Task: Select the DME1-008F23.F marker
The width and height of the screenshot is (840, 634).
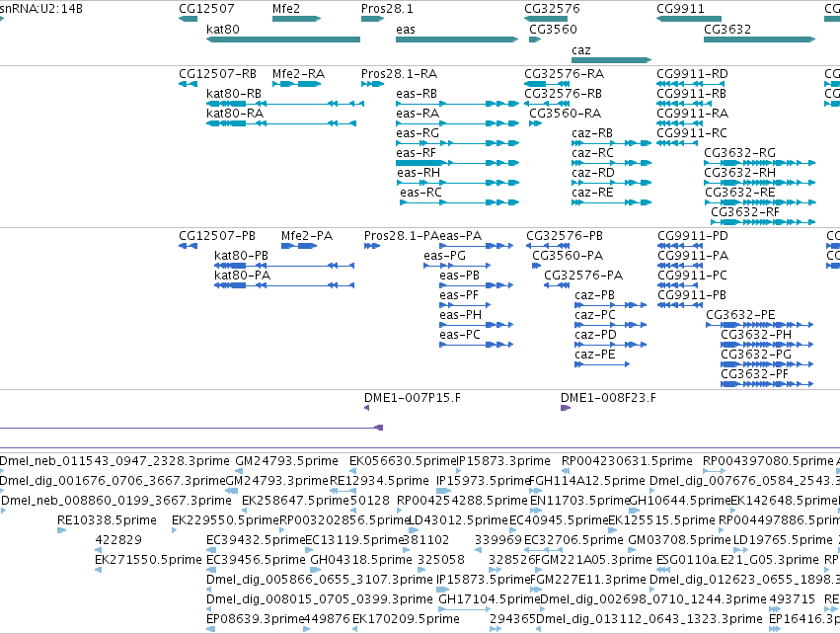Action: [566, 408]
